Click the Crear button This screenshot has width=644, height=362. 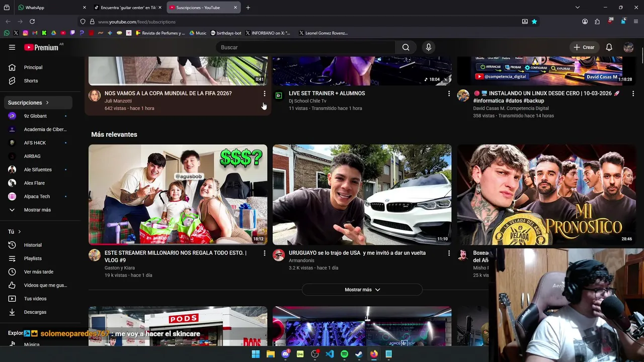(x=584, y=47)
